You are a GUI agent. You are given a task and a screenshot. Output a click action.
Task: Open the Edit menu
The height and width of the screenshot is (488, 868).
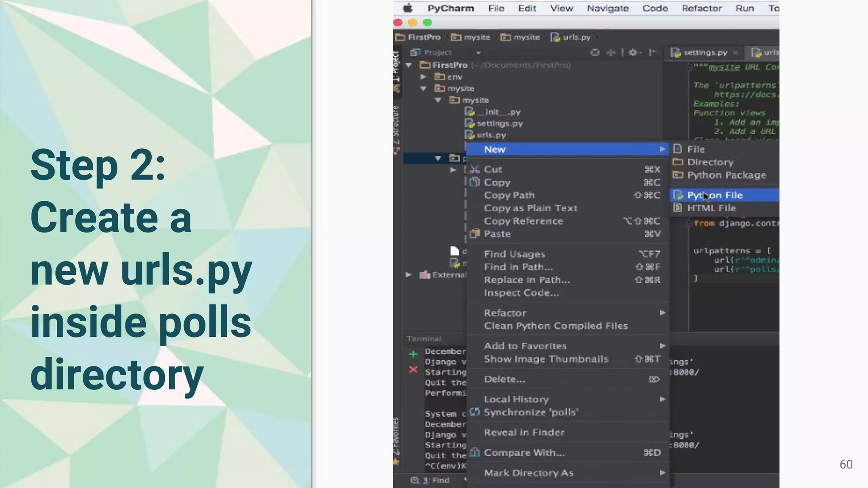(x=527, y=8)
